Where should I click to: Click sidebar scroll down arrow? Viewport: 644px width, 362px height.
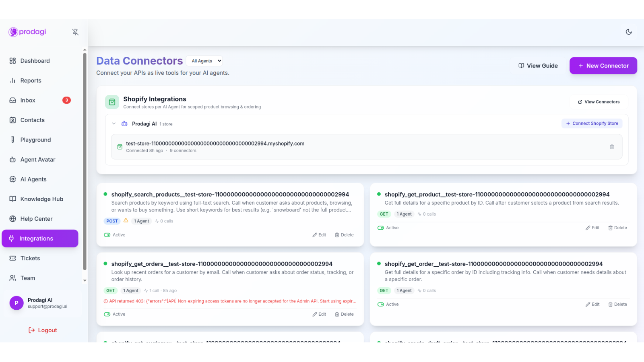point(85,280)
